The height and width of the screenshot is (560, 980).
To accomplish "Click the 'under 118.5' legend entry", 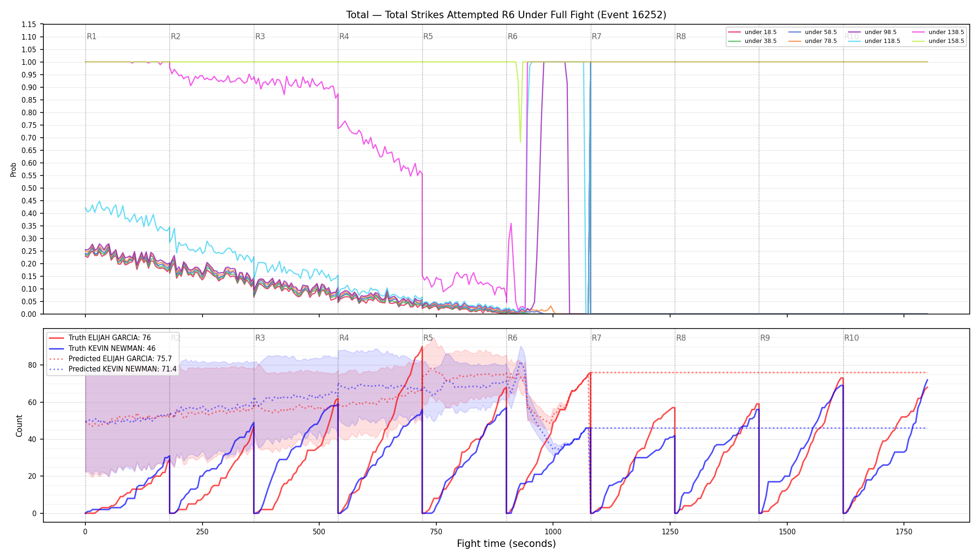I will pos(874,41).
